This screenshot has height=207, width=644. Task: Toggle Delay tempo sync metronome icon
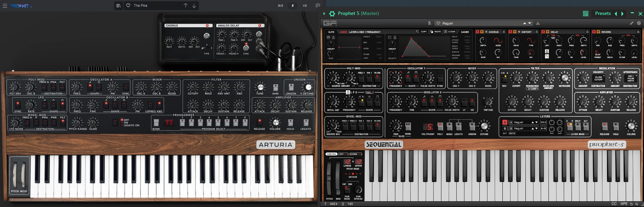[547, 51]
